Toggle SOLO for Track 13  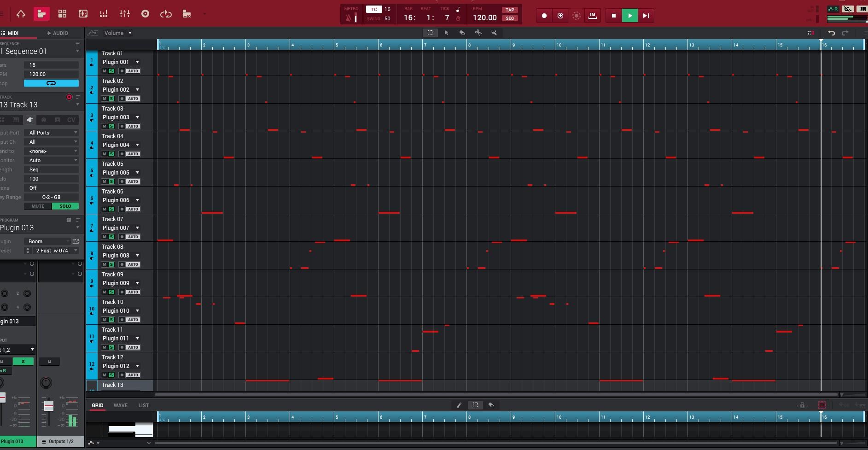click(x=65, y=206)
